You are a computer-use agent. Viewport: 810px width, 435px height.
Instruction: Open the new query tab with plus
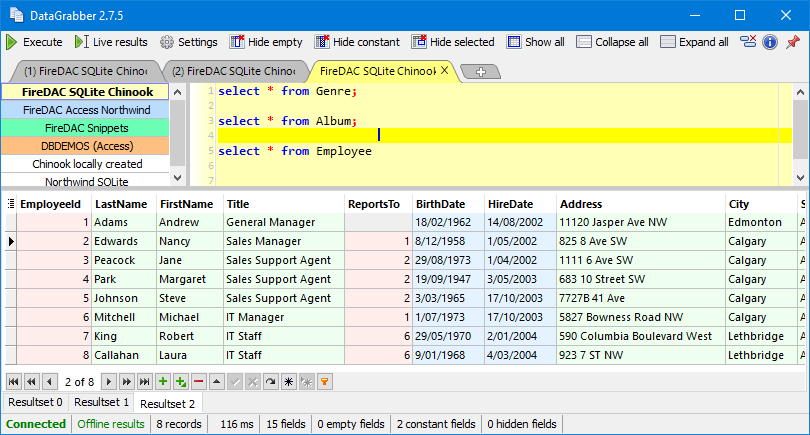click(x=481, y=72)
